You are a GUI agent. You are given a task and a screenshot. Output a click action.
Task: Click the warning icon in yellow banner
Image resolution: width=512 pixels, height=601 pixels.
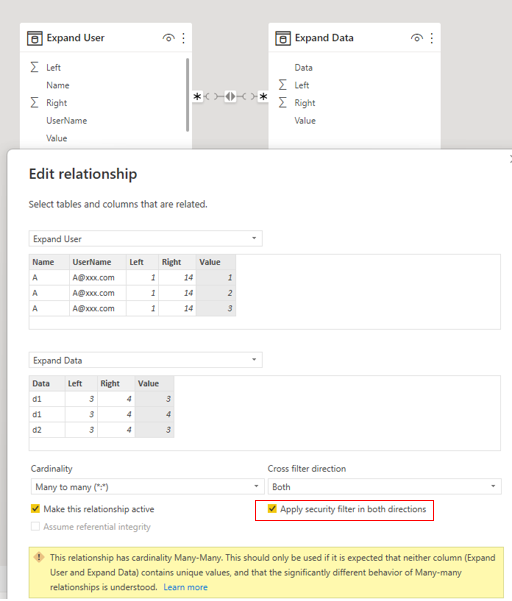point(39,557)
